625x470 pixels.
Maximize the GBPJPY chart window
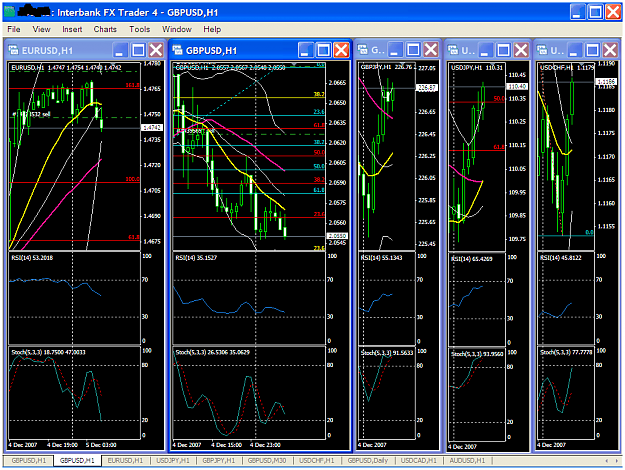click(x=413, y=50)
